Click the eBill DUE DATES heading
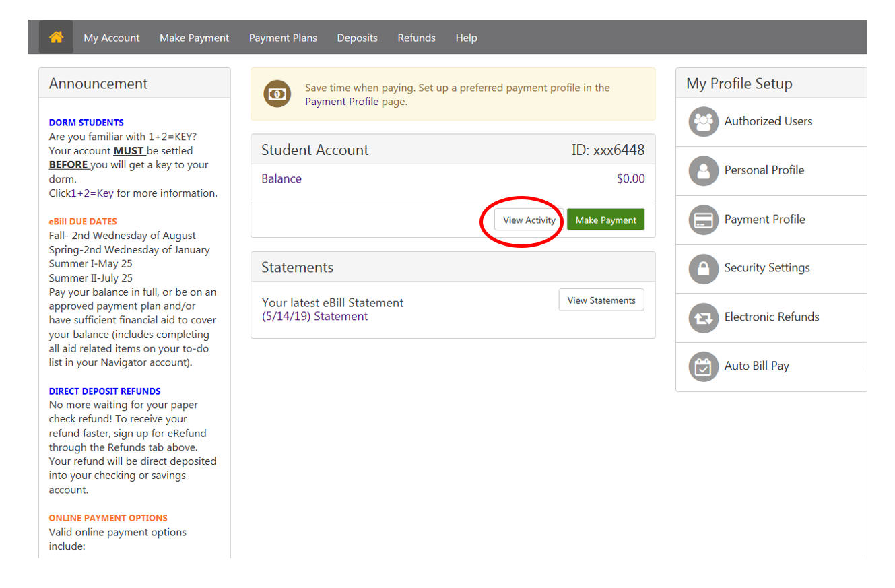 (83, 221)
